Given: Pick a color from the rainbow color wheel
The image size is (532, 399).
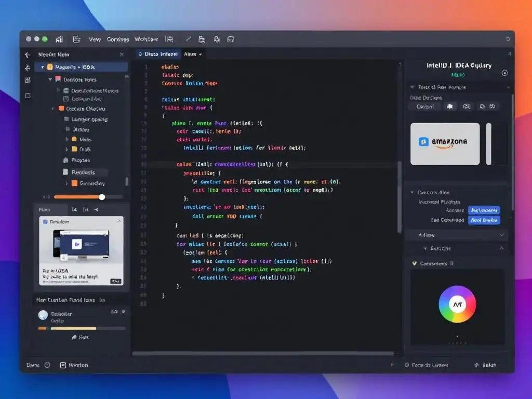Looking at the screenshot, I should pos(457,304).
